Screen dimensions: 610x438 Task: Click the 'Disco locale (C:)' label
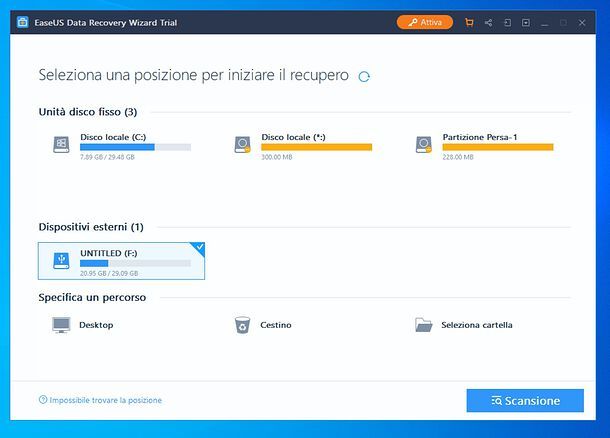click(113, 137)
